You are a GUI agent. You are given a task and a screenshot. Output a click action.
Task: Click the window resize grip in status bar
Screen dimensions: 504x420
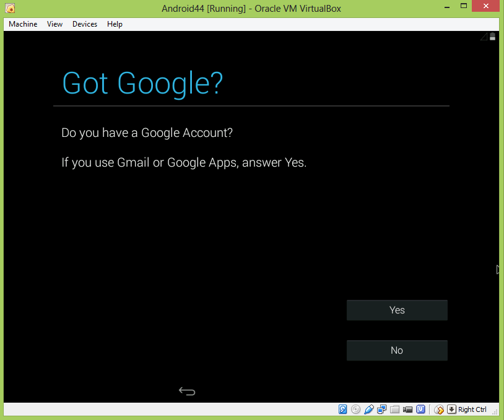(x=495, y=412)
